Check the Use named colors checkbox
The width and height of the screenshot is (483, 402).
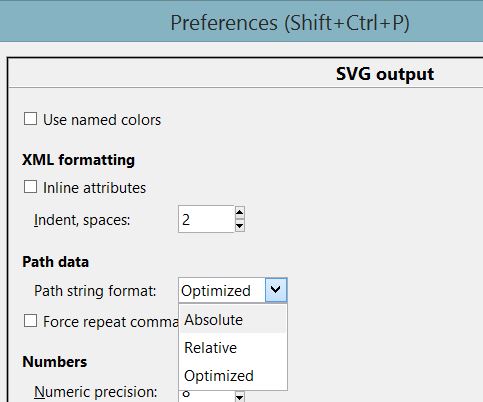[x=30, y=119]
